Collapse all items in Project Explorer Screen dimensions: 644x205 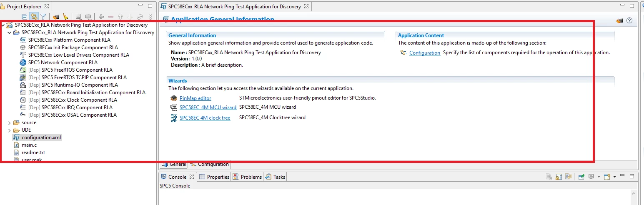(25, 17)
